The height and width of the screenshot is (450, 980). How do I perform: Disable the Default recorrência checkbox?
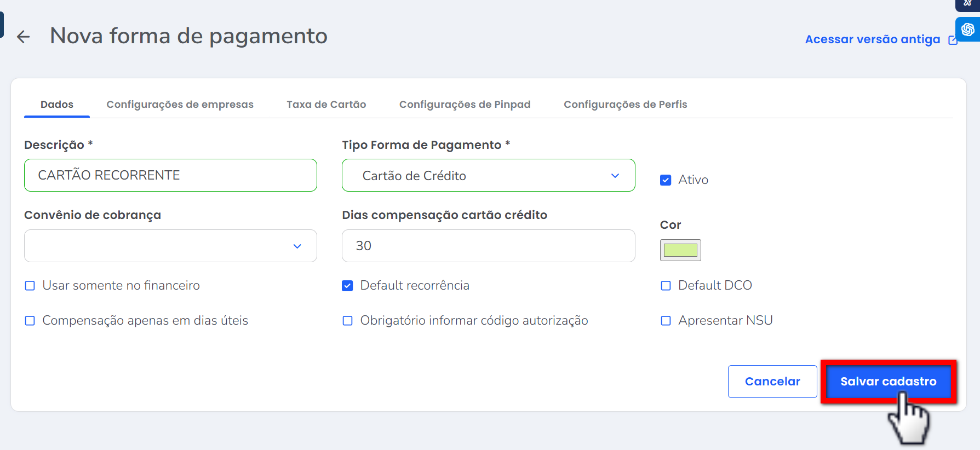(x=347, y=286)
